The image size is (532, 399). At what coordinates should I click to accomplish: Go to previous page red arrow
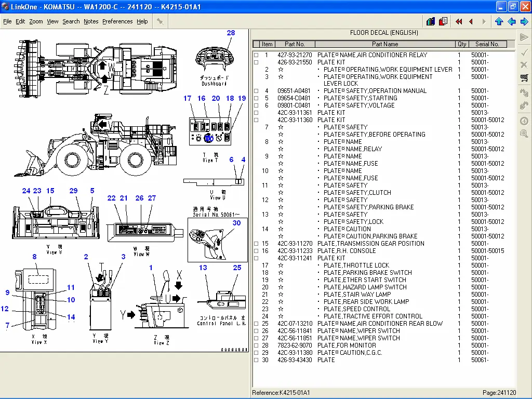click(x=471, y=22)
